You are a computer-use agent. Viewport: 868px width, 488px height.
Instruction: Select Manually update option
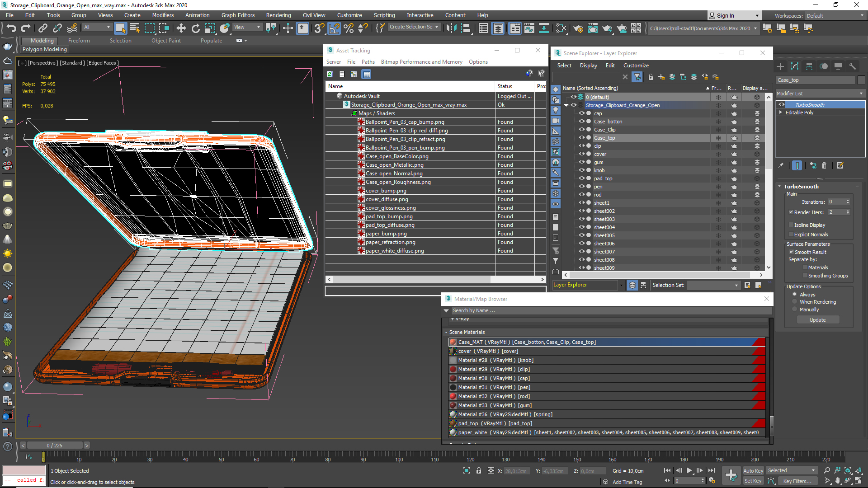[795, 309]
